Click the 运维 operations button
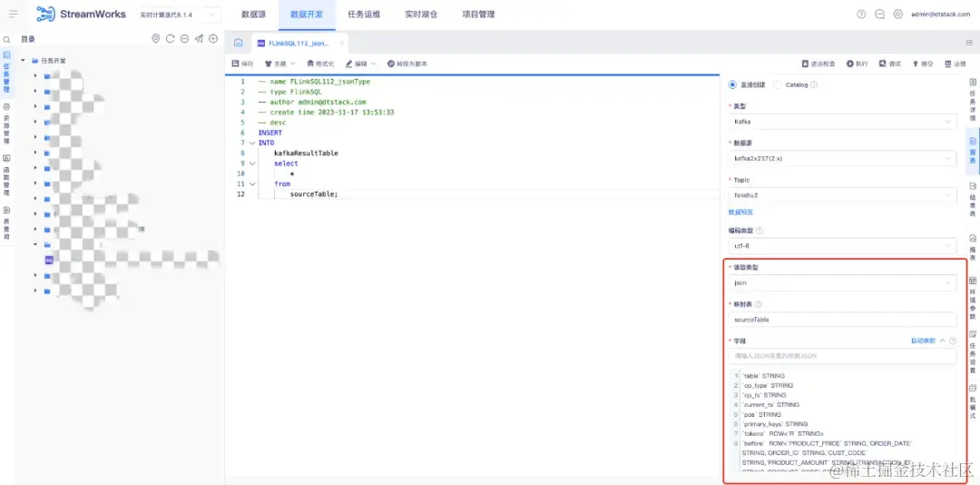980x485 pixels. click(x=956, y=64)
